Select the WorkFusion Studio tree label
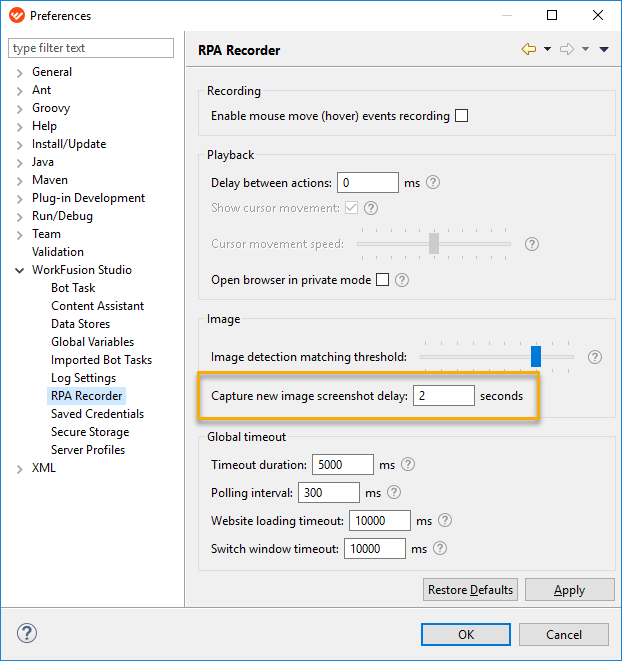 [82, 270]
